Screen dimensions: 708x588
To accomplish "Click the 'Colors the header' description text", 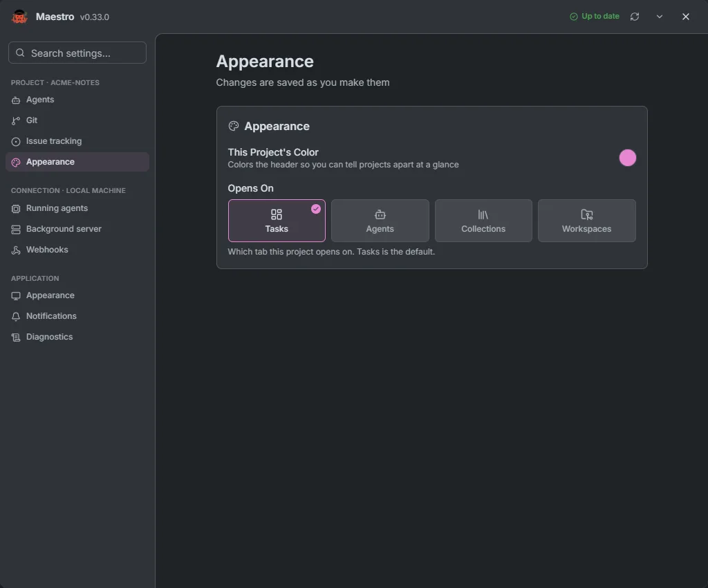I will click(x=343, y=165).
